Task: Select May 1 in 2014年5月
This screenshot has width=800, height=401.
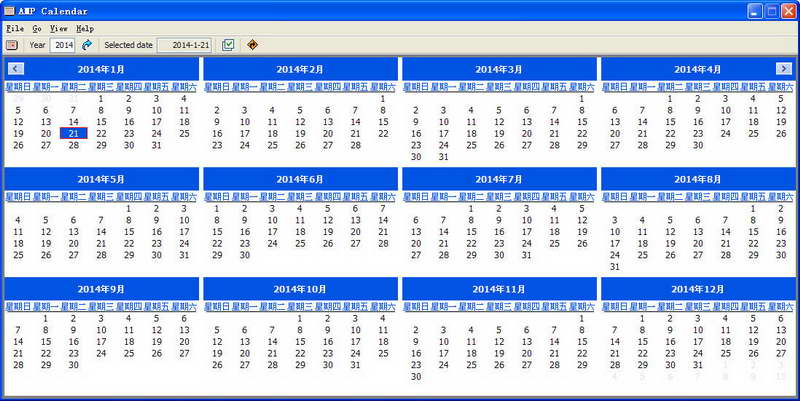Action: click(129, 209)
